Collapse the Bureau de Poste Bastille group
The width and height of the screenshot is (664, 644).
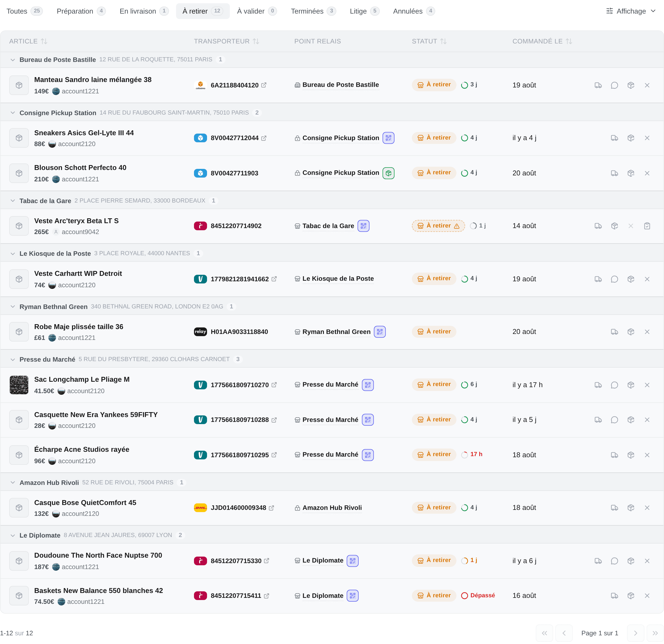(12, 60)
